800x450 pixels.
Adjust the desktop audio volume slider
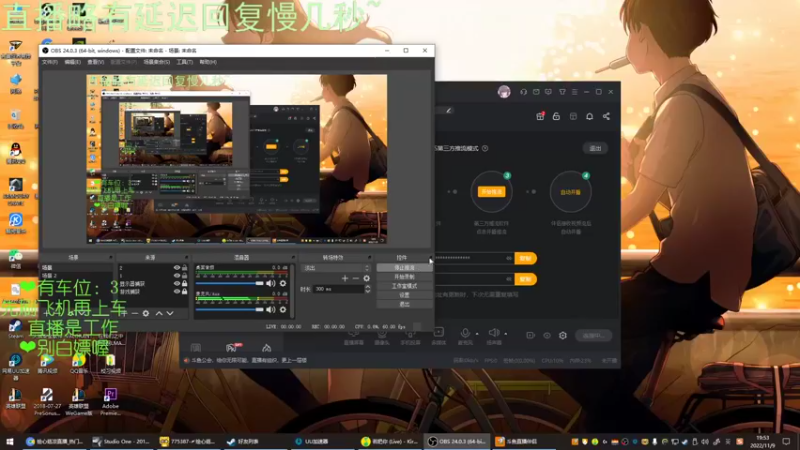(x=230, y=283)
